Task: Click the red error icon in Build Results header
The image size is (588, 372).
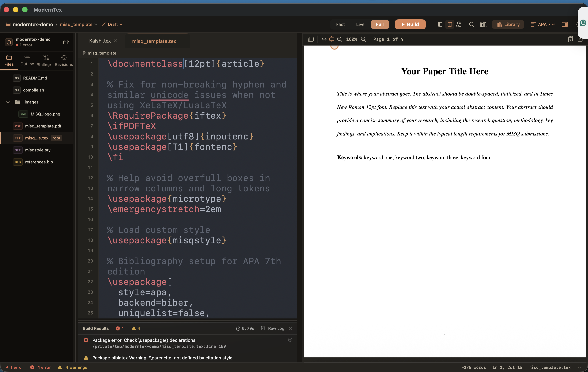Action: click(118, 328)
